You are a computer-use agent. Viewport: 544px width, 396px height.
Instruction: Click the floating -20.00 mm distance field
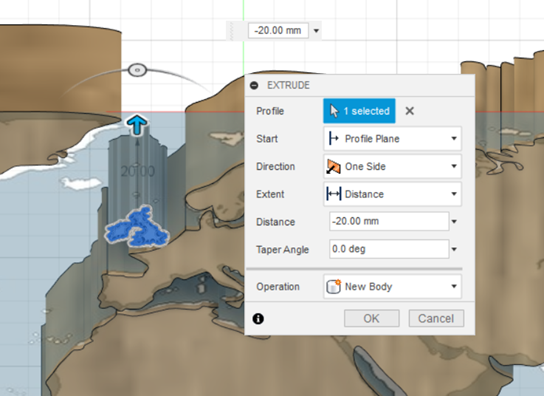click(x=278, y=31)
